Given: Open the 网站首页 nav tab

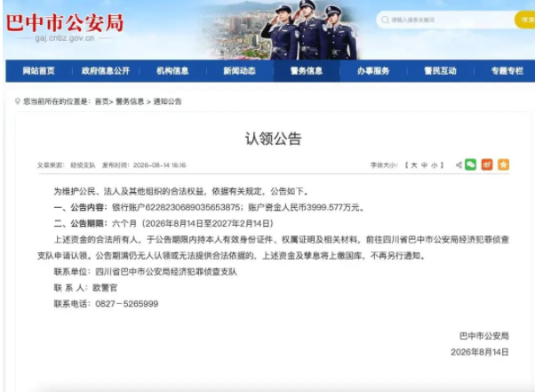Looking at the screenshot, I should click(38, 71).
